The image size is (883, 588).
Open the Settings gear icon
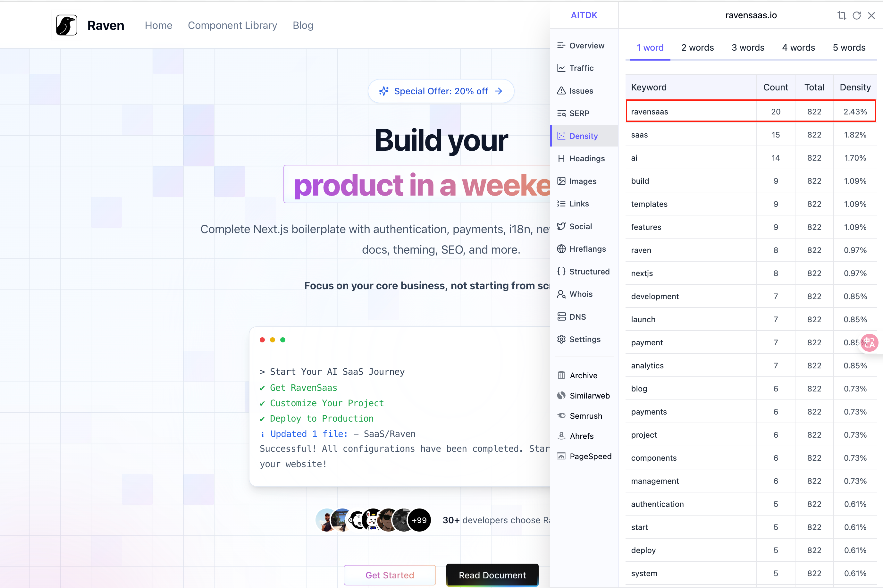click(x=561, y=339)
